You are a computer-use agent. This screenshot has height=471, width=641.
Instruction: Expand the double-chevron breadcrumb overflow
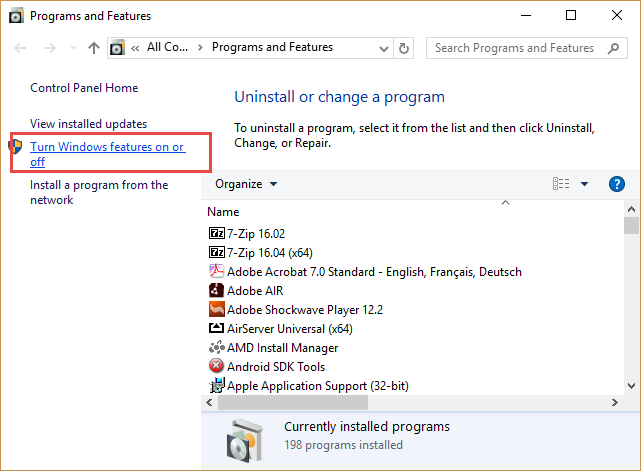135,48
